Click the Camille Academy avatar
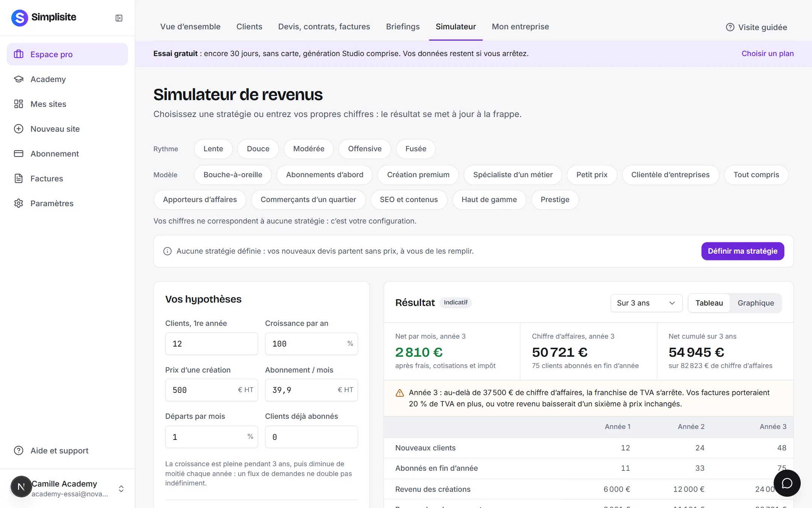The image size is (812, 508). (21, 487)
